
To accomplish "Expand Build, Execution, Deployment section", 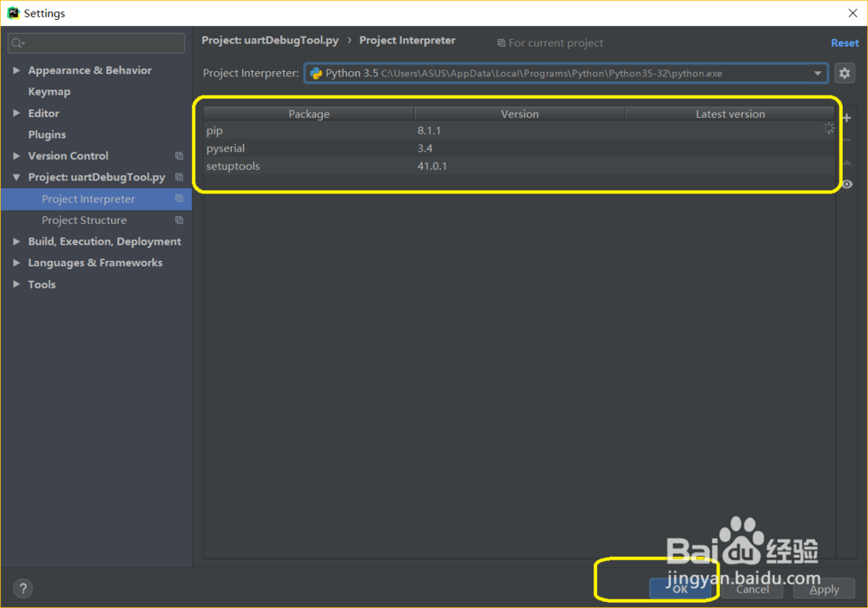I will pos(16,241).
